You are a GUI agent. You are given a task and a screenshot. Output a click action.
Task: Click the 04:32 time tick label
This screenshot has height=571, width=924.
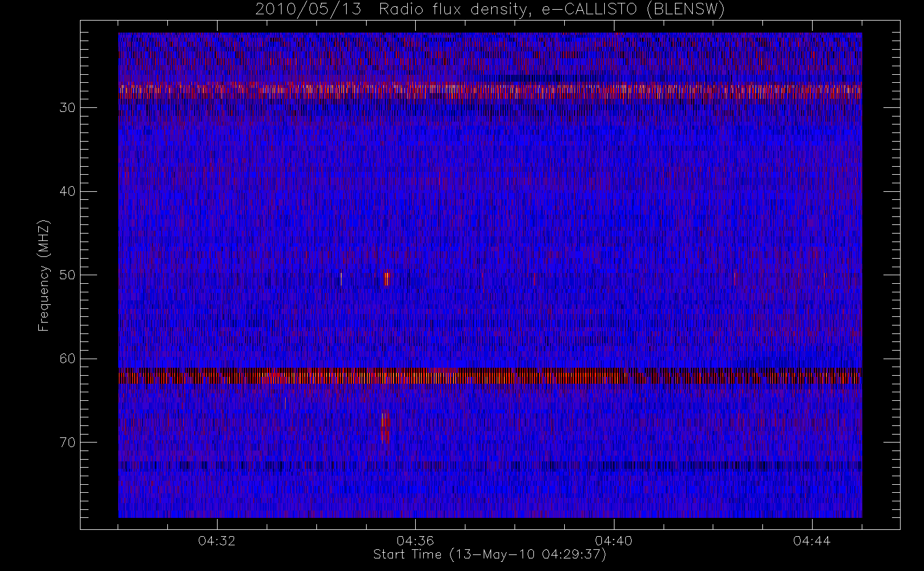pos(217,541)
